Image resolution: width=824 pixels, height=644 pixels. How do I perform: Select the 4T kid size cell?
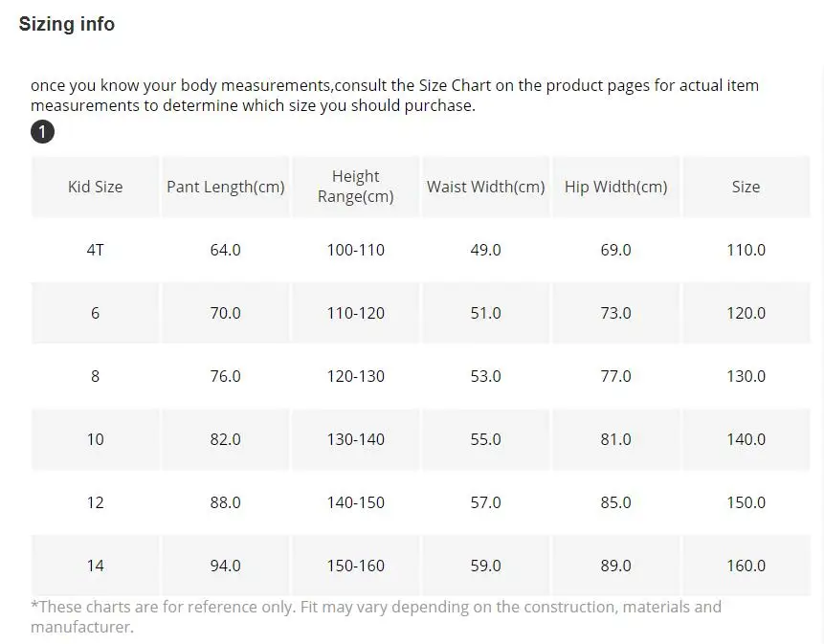click(95, 250)
